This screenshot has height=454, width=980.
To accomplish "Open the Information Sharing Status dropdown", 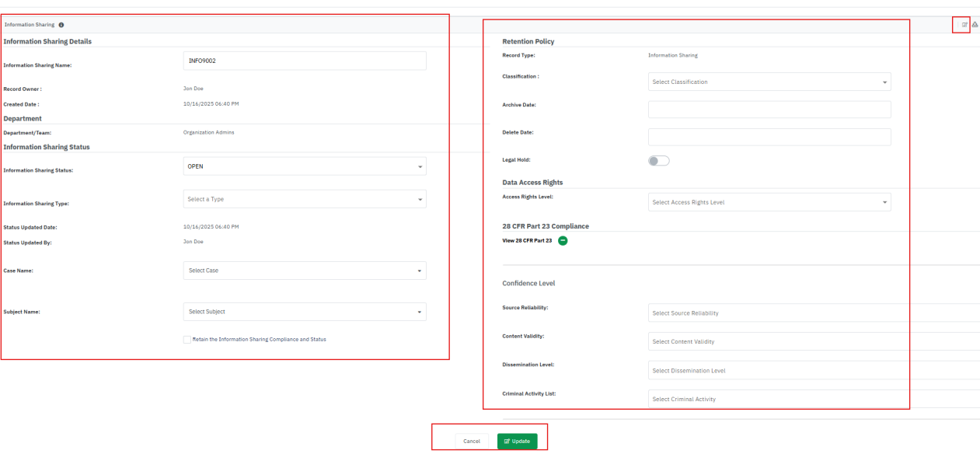I will click(x=305, y=166).
